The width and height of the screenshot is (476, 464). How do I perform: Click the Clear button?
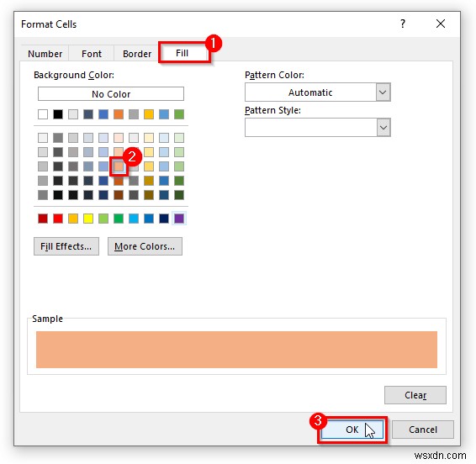point(415,395)
